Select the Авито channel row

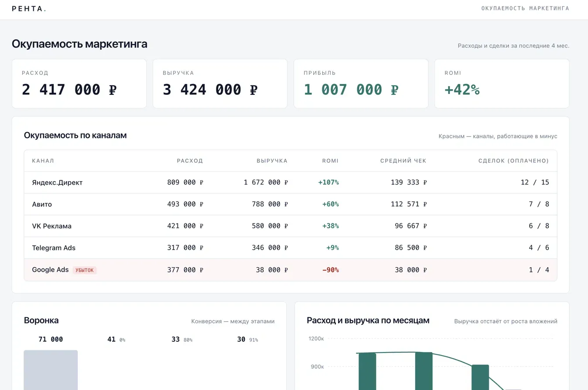(291, 204)
